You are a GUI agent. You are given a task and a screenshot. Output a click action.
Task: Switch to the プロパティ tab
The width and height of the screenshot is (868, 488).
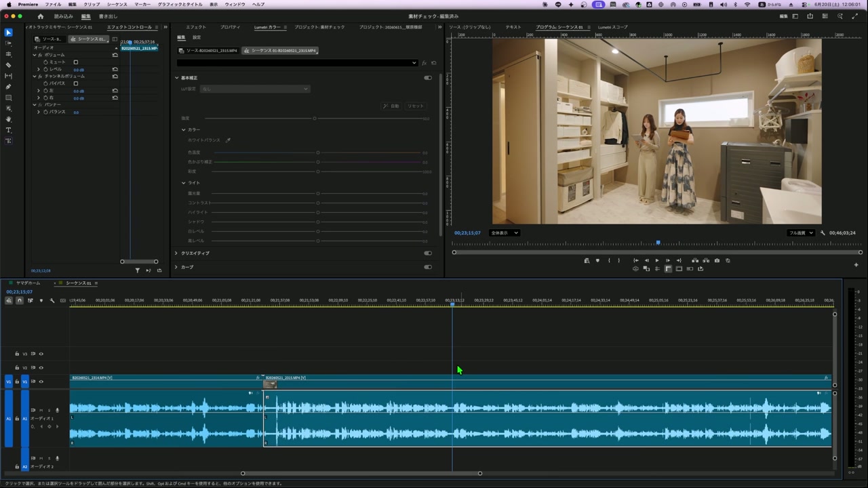pyautogui.click(x=230, y=27)
